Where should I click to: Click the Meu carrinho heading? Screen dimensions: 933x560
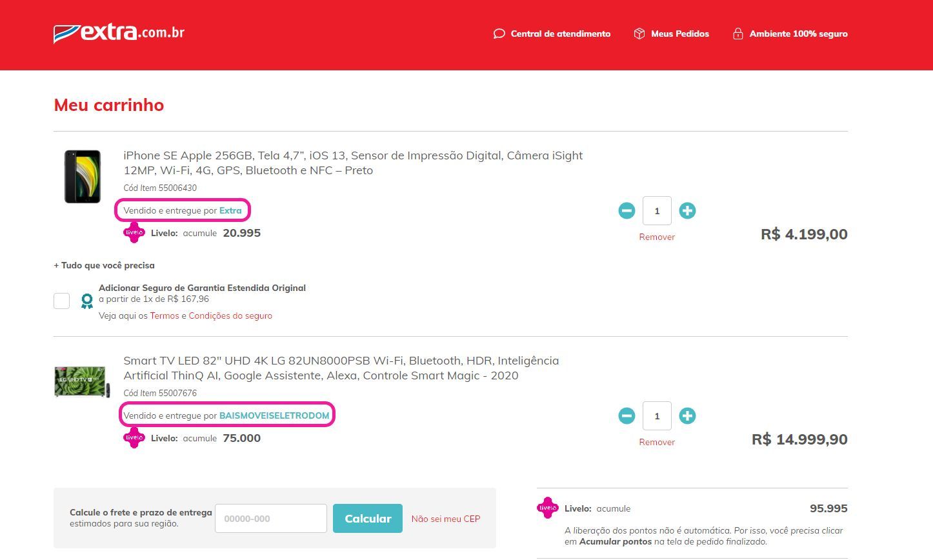pos(109,105)
